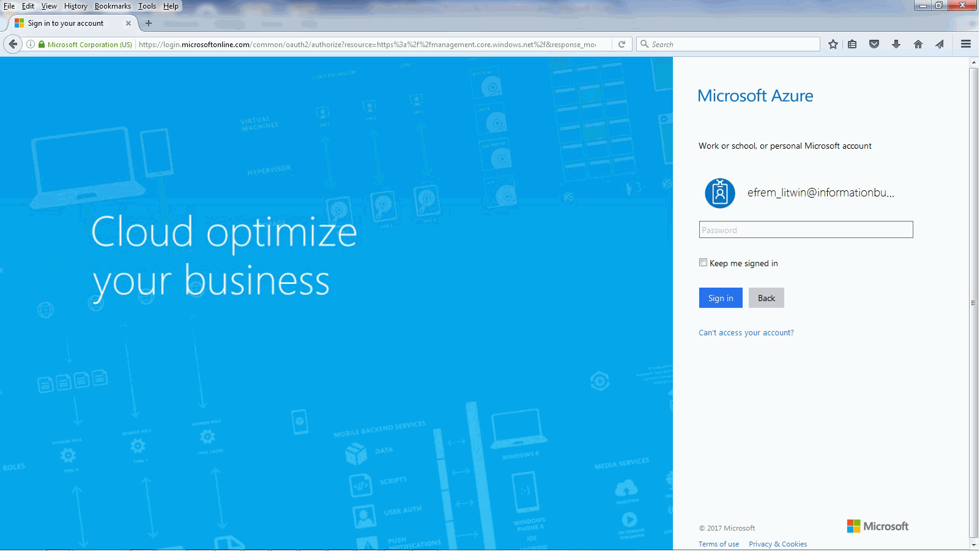980x552 pixels.
Task: Click the scrollbar down arrow
Action: pyautogui.click(x=974, y=544)
